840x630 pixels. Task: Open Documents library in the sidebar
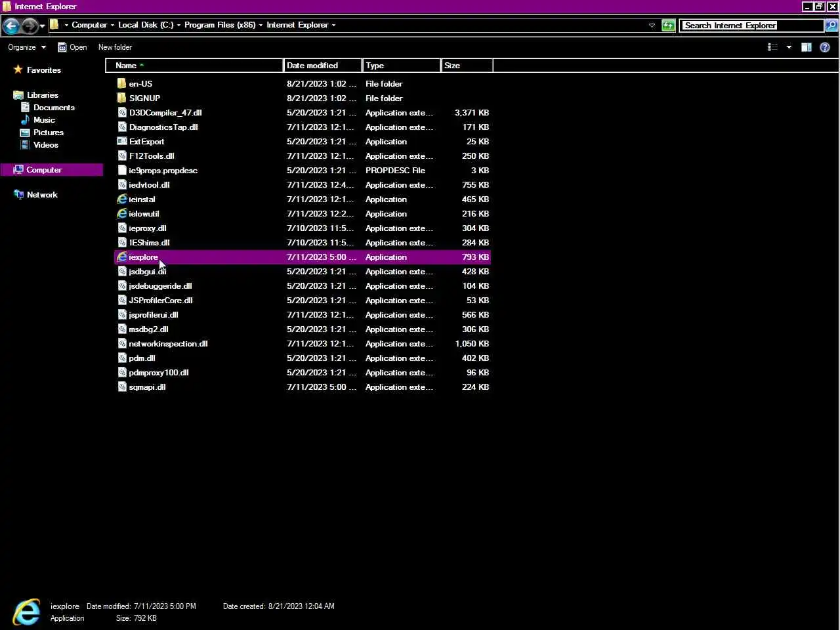(54, 108)
